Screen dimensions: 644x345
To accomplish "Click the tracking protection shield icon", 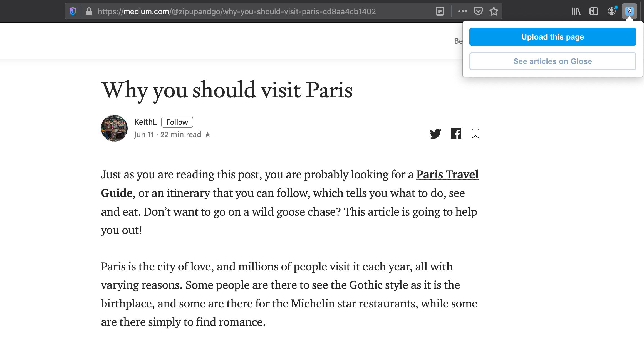I will point(73,11).
